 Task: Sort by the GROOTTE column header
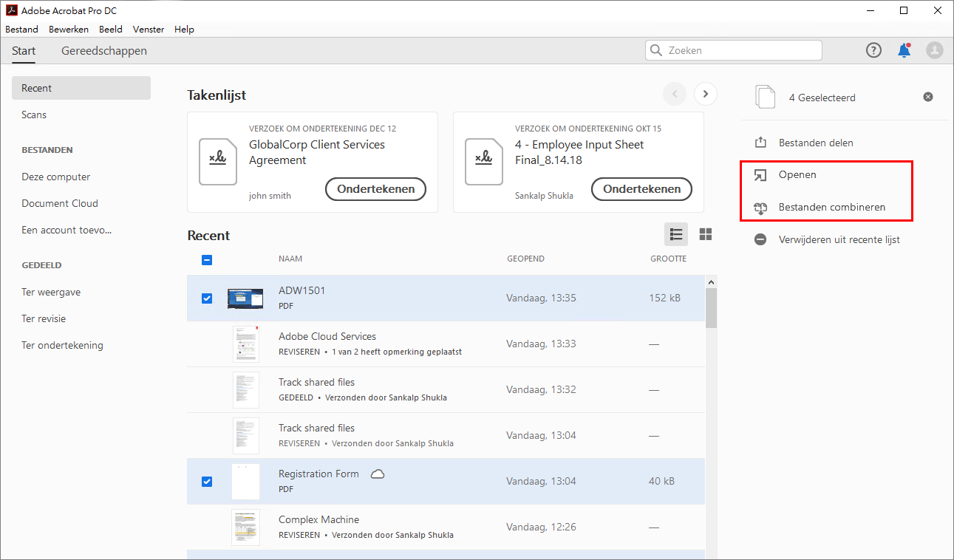coord(668,259)
